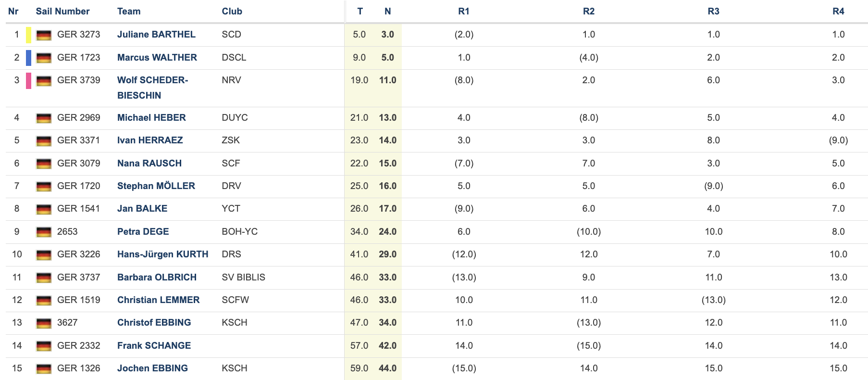Click the flag icon beside GER 3079
This screenshot has height=380, width=868.
pyautogui.click(x=44, y=164)
